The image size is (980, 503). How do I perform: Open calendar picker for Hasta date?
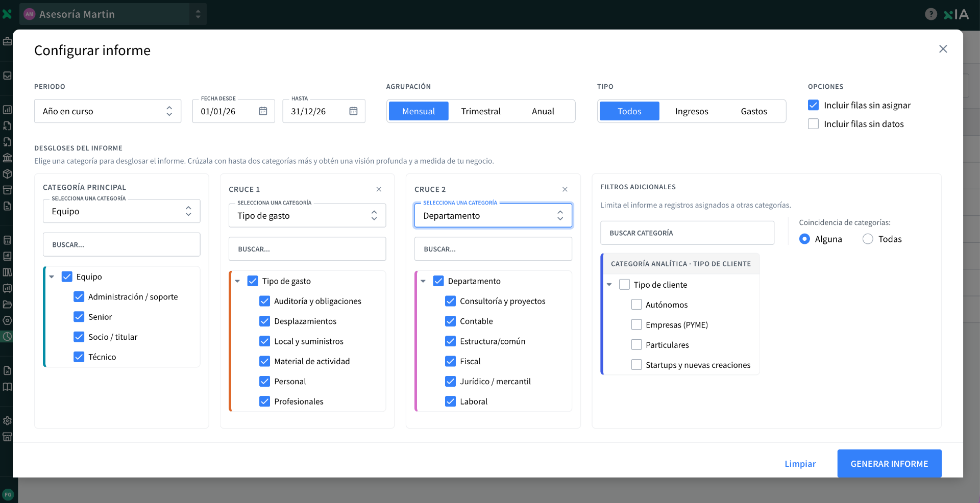click(353, 111)
